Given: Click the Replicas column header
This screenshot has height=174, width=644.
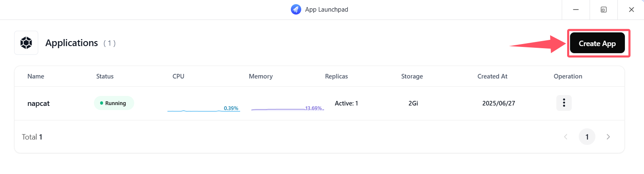Looking at the screenshot, I should tap(337, 76).
